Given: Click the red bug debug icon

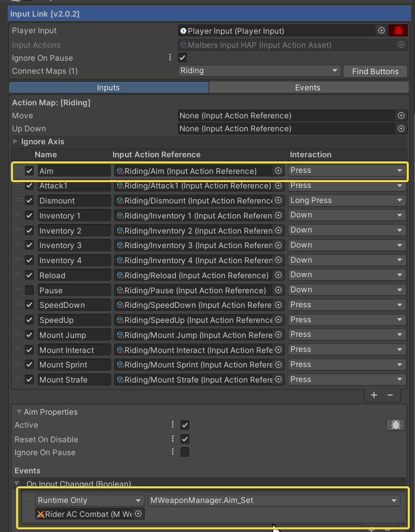Looking at the screenshot, I should tap(398, 31).
